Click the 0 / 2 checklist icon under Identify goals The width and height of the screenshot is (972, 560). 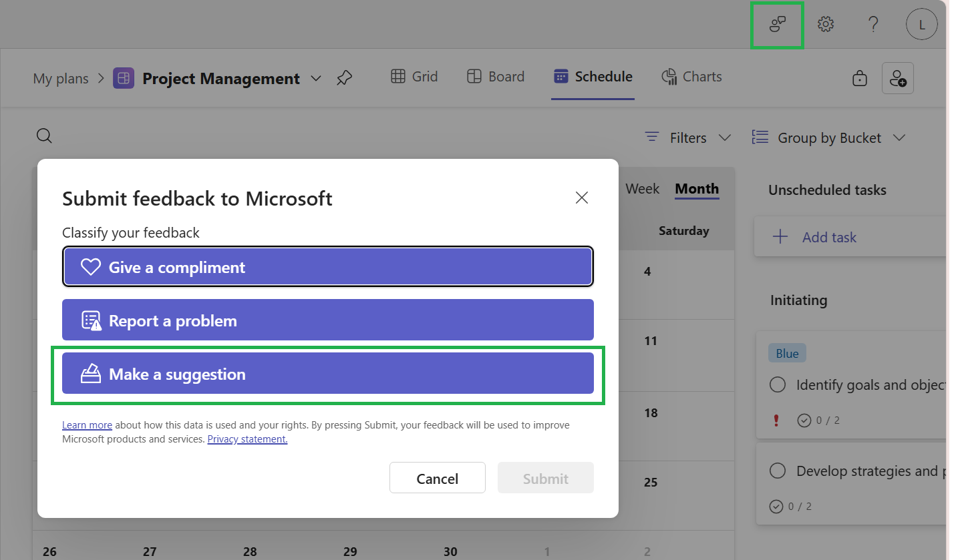(804, 420)
